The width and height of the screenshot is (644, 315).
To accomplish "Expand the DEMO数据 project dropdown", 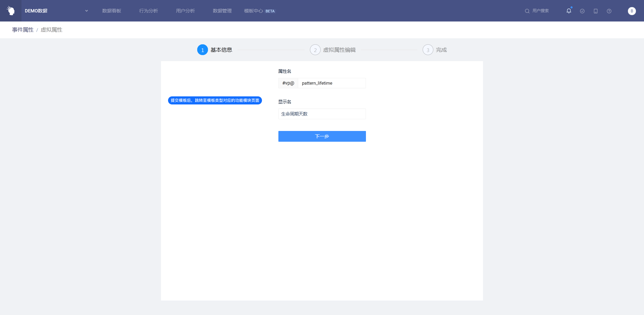I will (87, 11).
